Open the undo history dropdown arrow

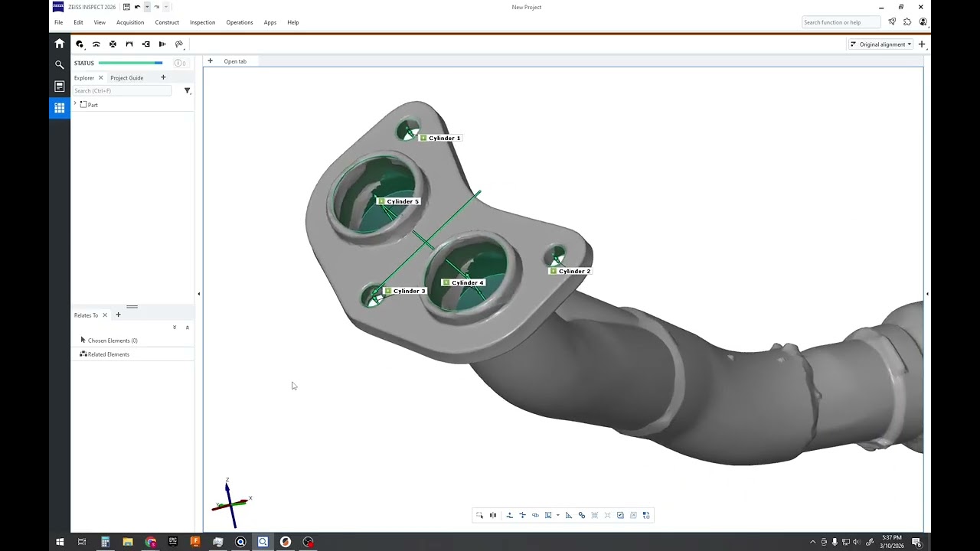point(147,7)
